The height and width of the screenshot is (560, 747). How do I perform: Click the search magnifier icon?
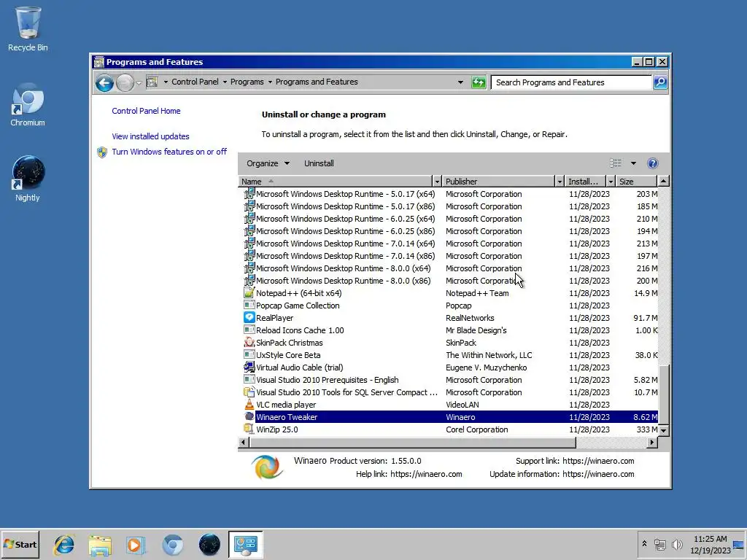pyautogui.click(x=659, y=82)
